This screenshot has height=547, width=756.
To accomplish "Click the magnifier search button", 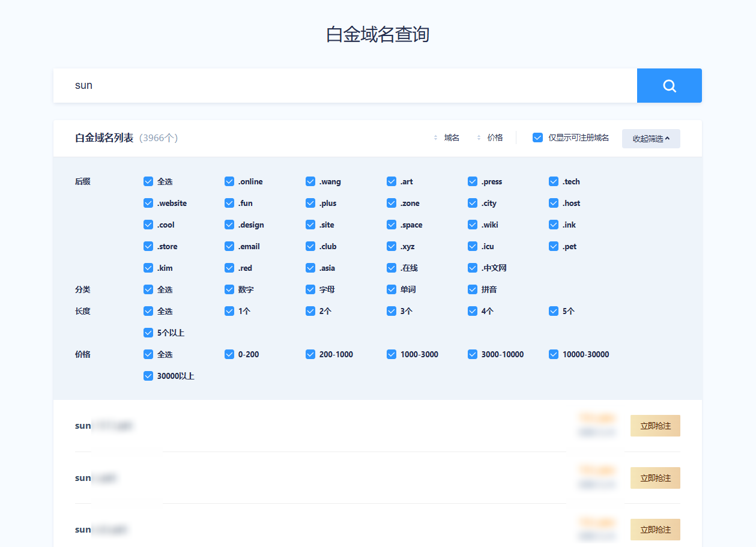I will (x=669, y=86).
